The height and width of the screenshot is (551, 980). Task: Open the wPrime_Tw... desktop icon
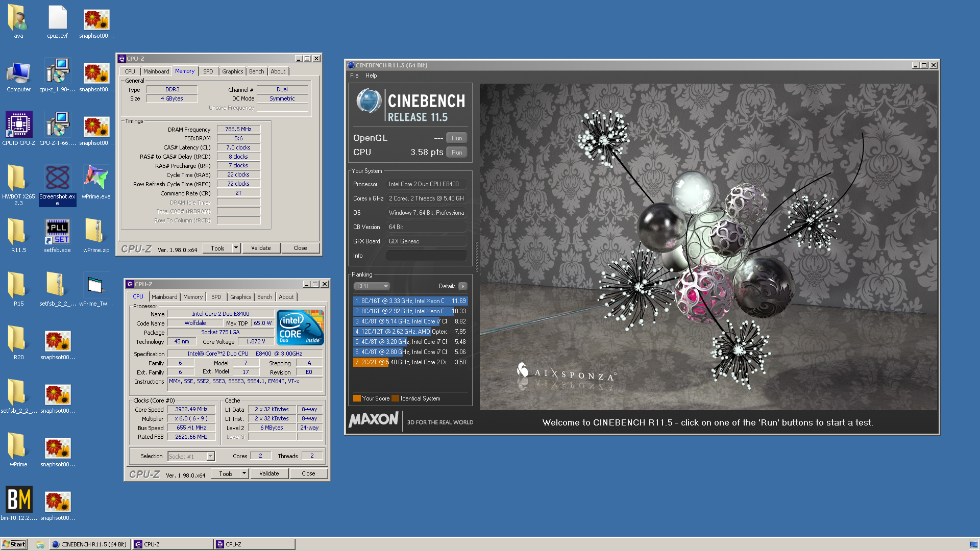pos(96,289)
